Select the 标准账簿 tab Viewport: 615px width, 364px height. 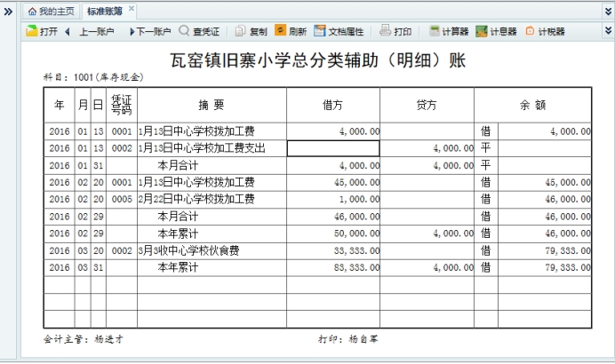coord(104,11)
